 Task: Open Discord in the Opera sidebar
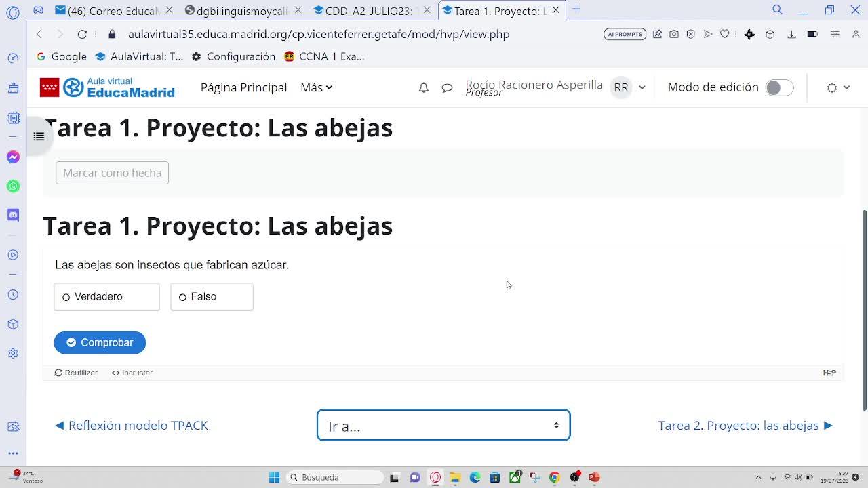pyautogui.click(x=13, y=215)
